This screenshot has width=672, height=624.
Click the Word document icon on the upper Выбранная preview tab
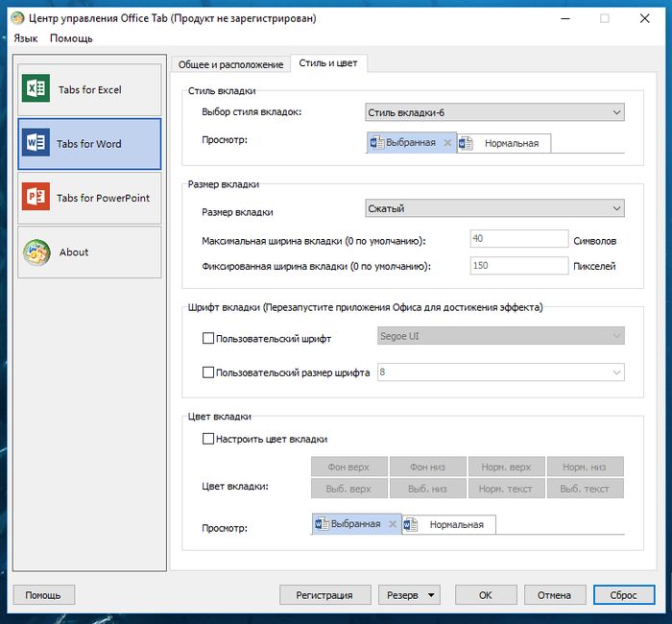376,142
